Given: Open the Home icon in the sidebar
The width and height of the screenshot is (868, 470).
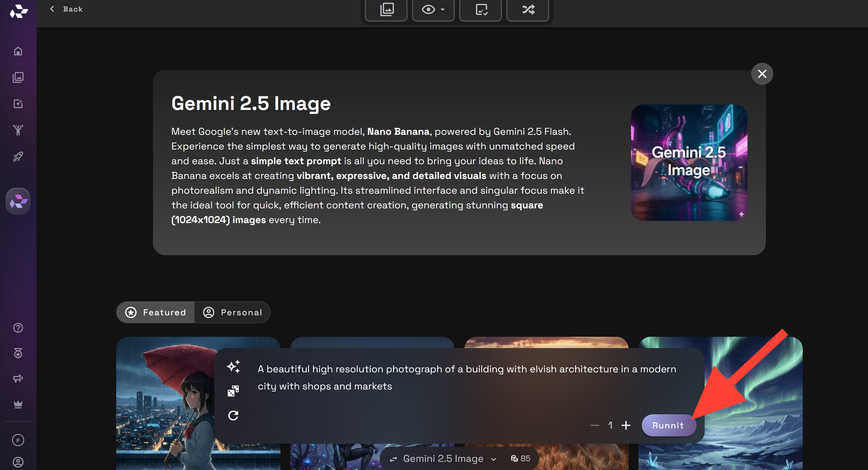Looking at the screenshot, I should click(18, 51).
